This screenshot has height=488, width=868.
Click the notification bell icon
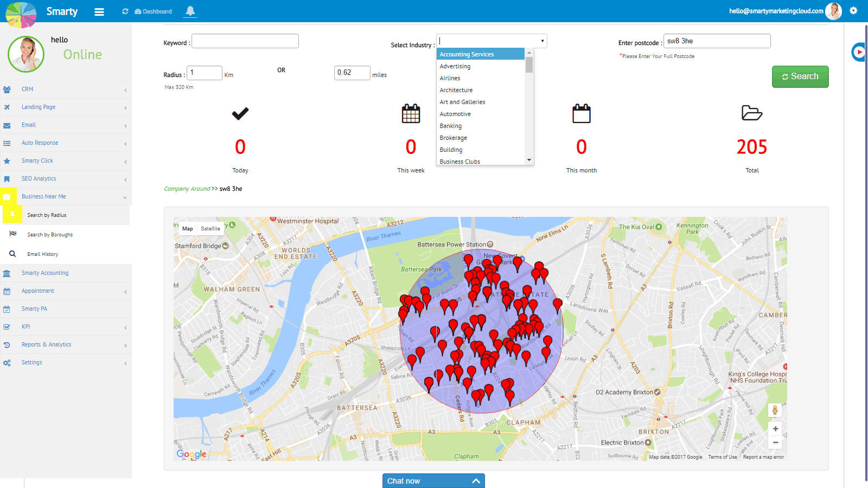coord(190,11)
